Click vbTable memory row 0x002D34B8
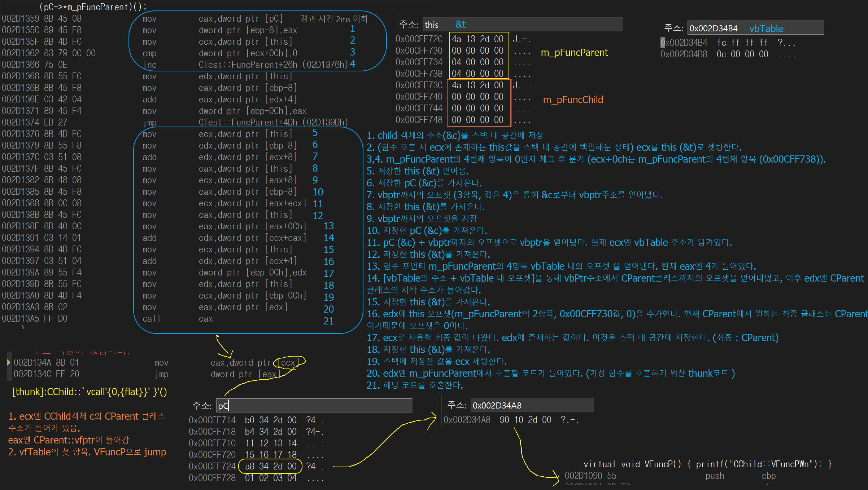This screenshot has width=868, height=490. (x=742, y=54)
